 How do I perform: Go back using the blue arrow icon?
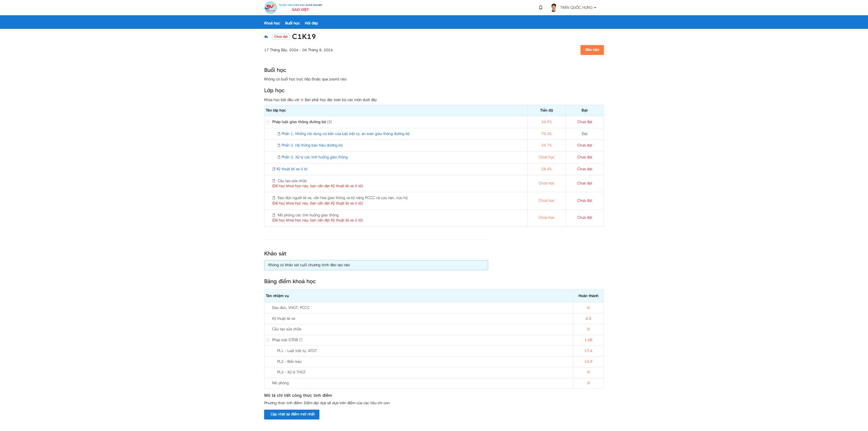coord(266,37)
